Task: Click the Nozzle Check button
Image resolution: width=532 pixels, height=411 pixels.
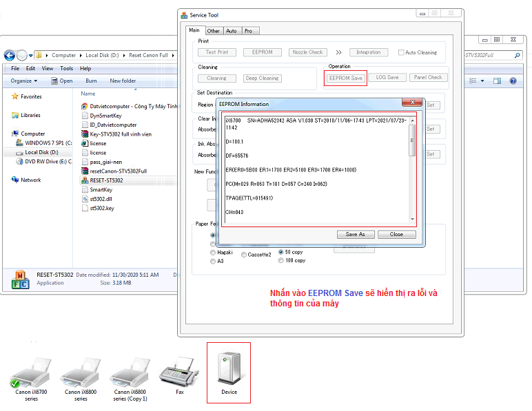Action: pos(308,52)
